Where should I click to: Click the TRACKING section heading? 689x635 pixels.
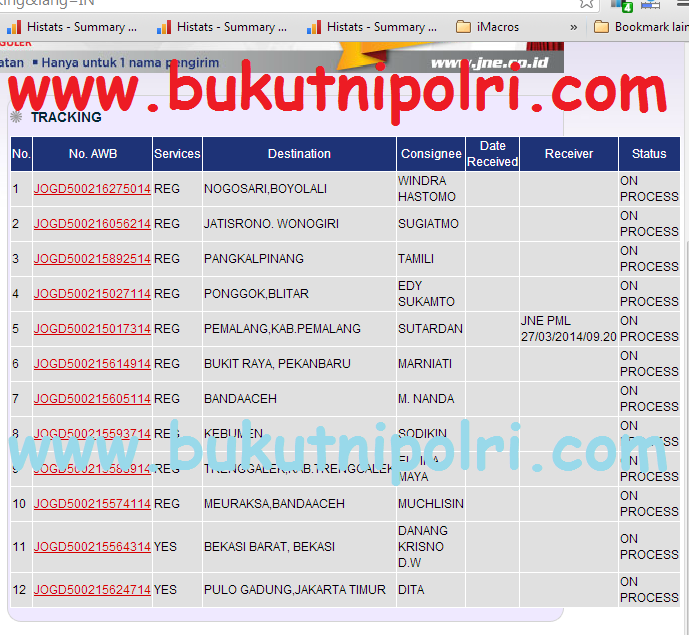(x=66, y=117)
